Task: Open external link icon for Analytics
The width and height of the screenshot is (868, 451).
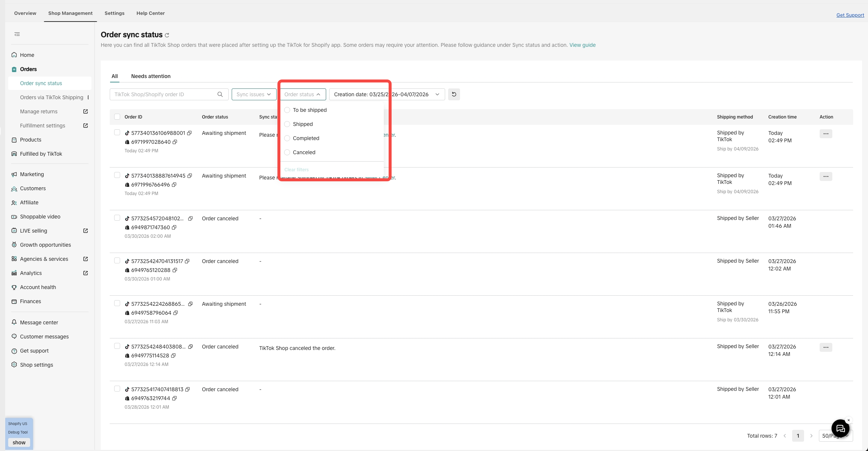Action: pos(86,273)
